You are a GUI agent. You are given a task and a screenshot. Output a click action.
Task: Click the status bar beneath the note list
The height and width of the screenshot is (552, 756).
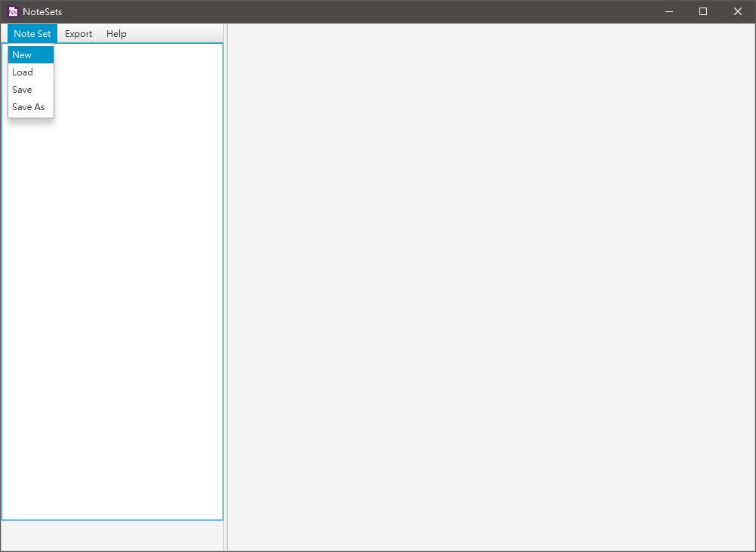[113, 535]
